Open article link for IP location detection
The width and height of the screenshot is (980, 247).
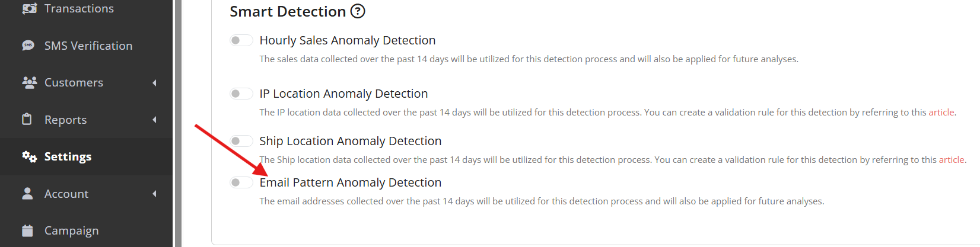point(941,113)
